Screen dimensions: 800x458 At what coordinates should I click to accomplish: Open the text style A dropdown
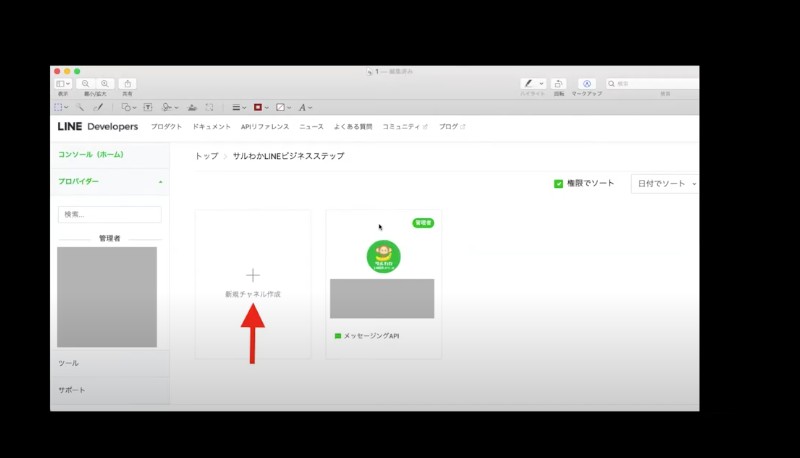pos(305,107)
